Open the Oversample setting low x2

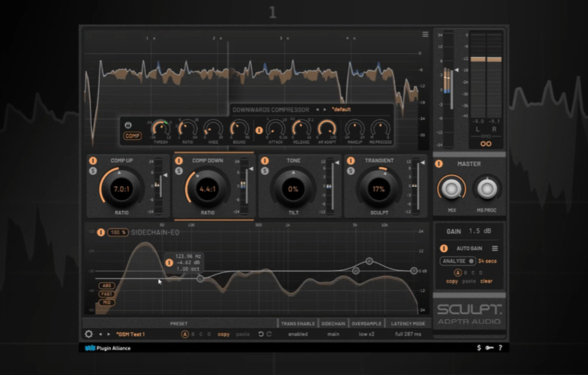(x=367, y=334)
